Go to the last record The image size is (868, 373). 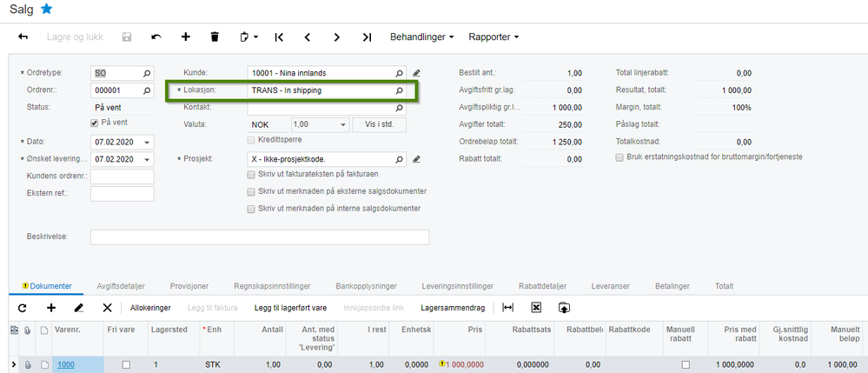click(367, 37)
